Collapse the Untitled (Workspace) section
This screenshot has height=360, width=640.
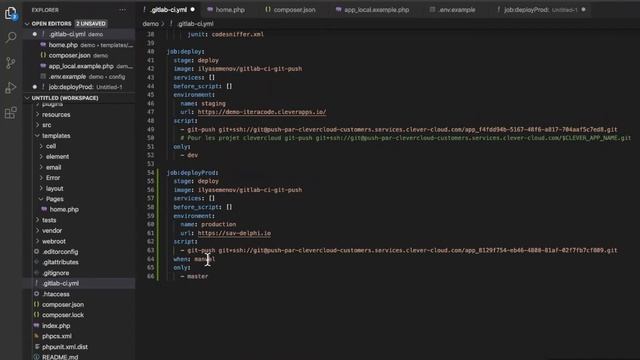coord(27,98)
